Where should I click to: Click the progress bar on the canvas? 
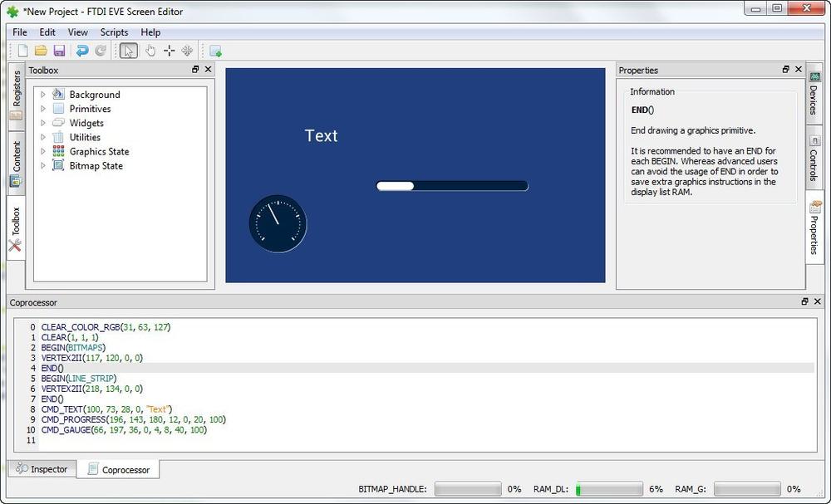point(452,186)
